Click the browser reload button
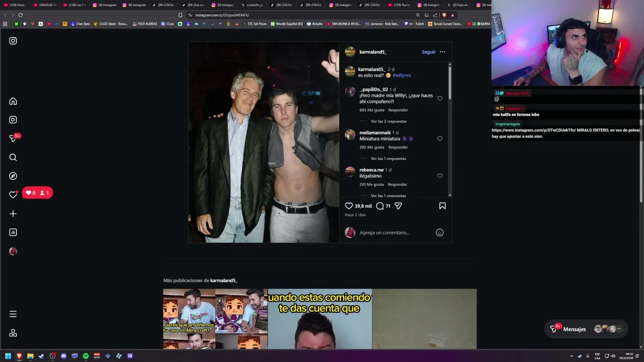This screenshot has height=362, width=644. tap(21, 15)
